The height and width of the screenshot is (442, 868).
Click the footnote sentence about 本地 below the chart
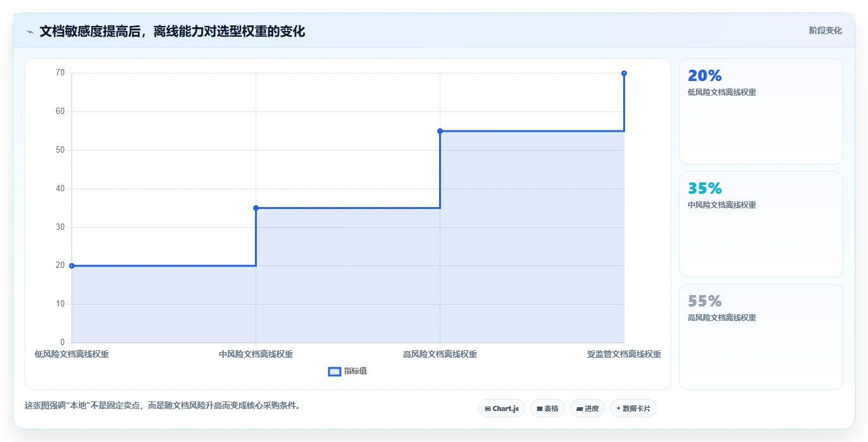point(162,406)
